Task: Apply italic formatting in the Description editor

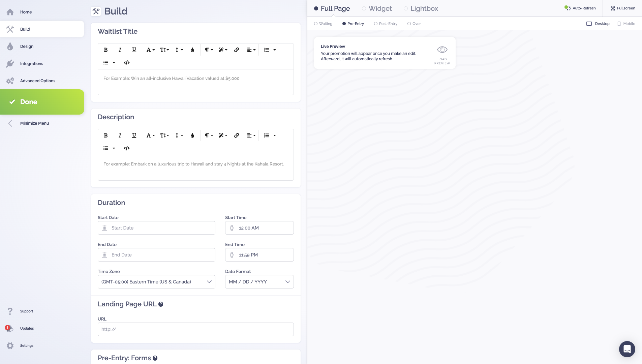Action: pos(120,135)
